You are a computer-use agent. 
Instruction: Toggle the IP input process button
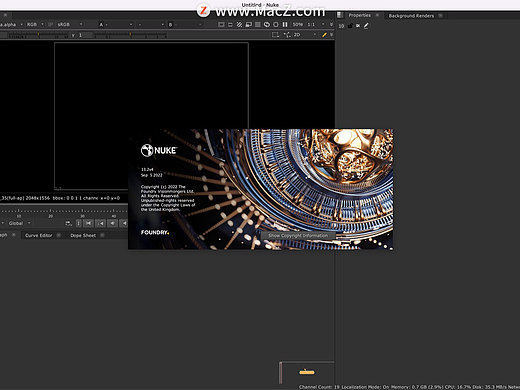[x=51, y=25]
